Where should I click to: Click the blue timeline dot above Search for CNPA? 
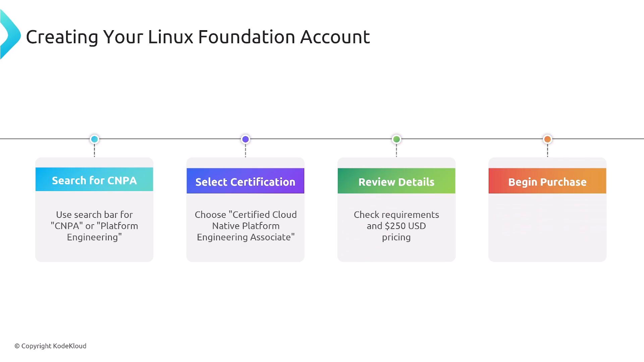(x=95, y=139)
